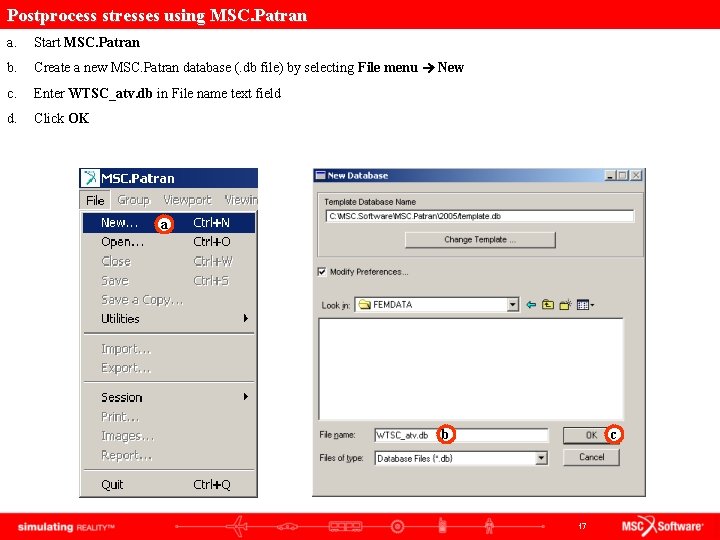The height and width of the screenshot is (540, 720).
Task: Toggle the Modify Preferences checkbox
Action: 322,272
